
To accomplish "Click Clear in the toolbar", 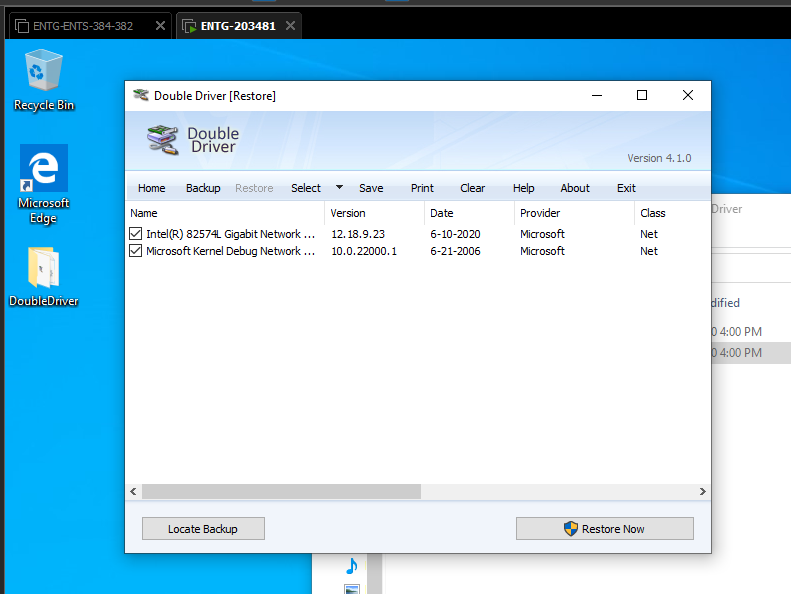I will 472,188.
